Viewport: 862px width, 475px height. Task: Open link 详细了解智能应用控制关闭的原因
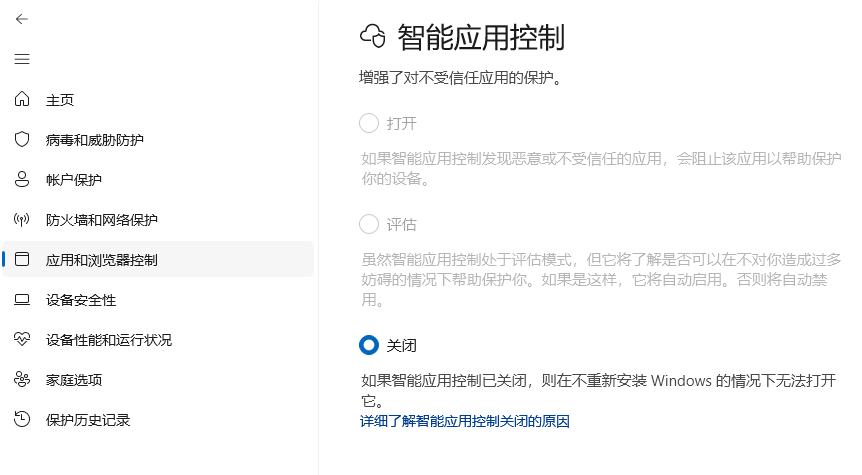pos(465,422)
